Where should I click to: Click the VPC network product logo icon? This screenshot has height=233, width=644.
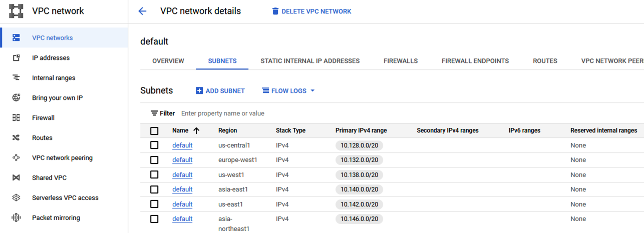point(17,11)
